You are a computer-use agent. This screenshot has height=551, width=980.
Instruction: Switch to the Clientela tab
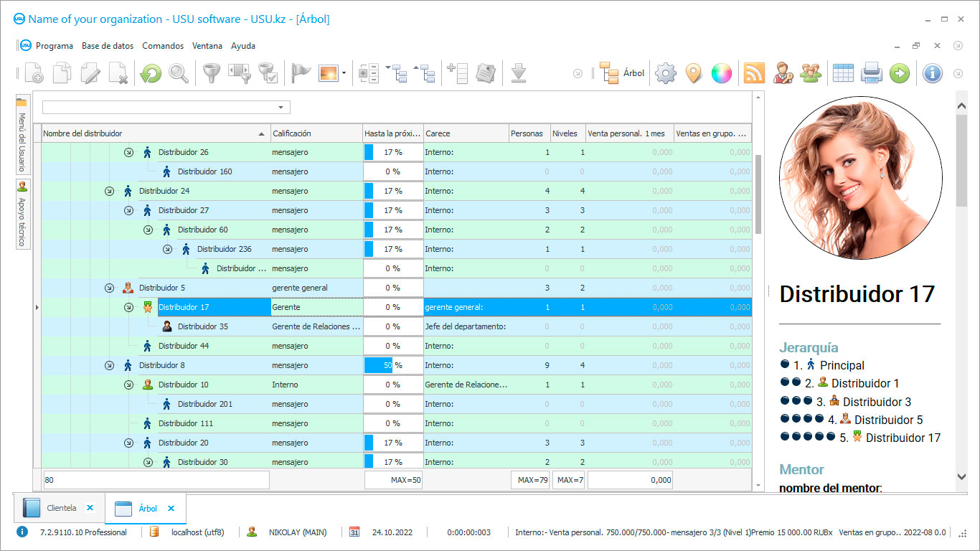pyautogui.click(x=60, y=508)
